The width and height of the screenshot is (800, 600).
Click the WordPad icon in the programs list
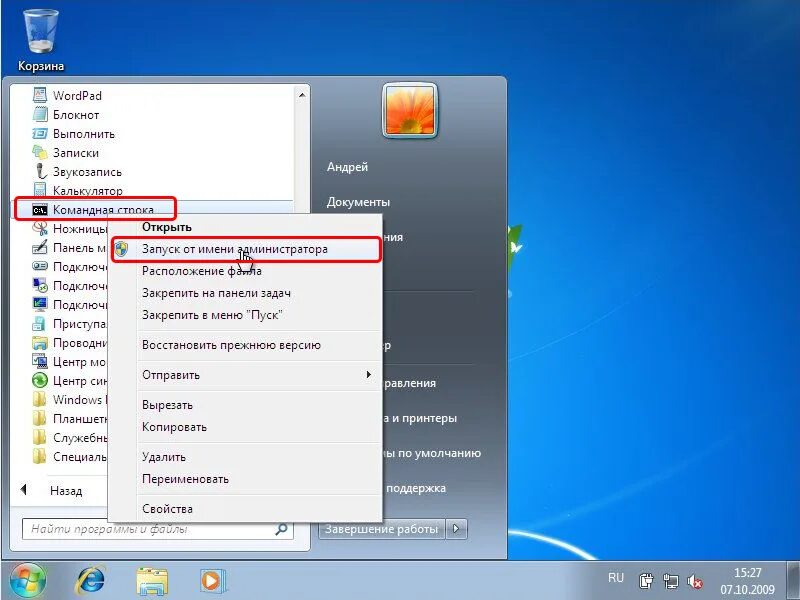click(39, 95)
